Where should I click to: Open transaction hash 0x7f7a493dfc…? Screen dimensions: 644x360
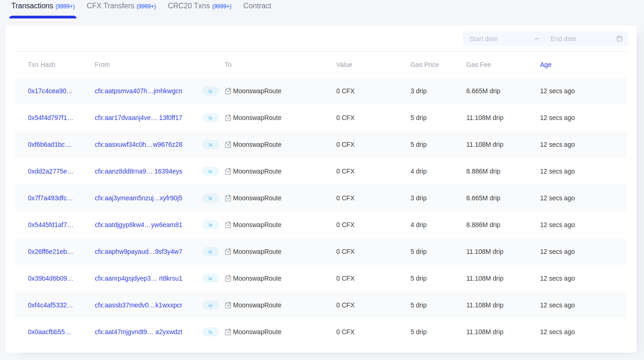point(50,198)
